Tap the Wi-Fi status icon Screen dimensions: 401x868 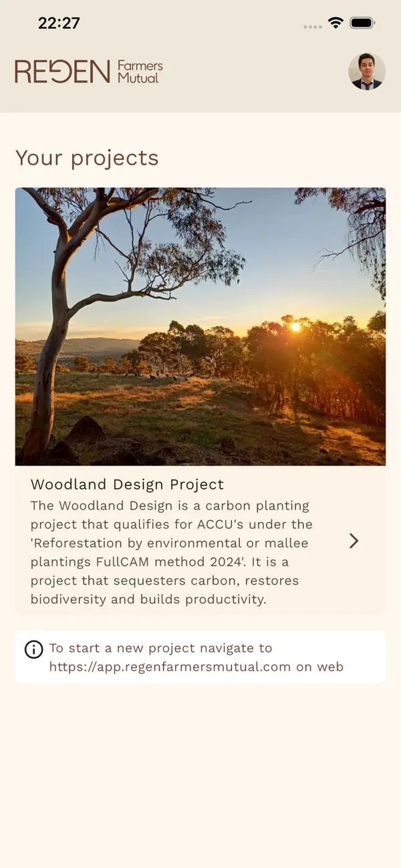tap(336, 23)
